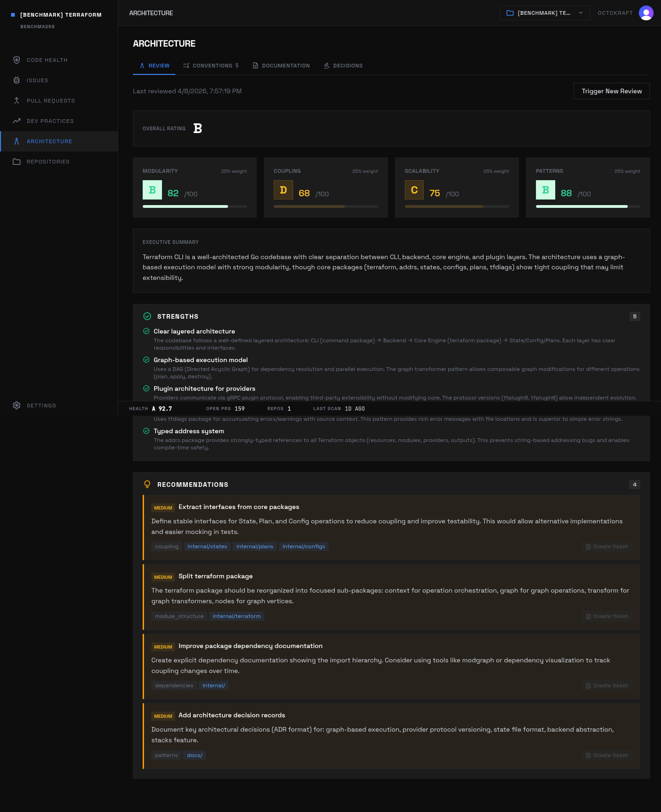Click the Issues bug icon in sidebar
The width and height of the screenshot is (661, 812).
point(17,80)
